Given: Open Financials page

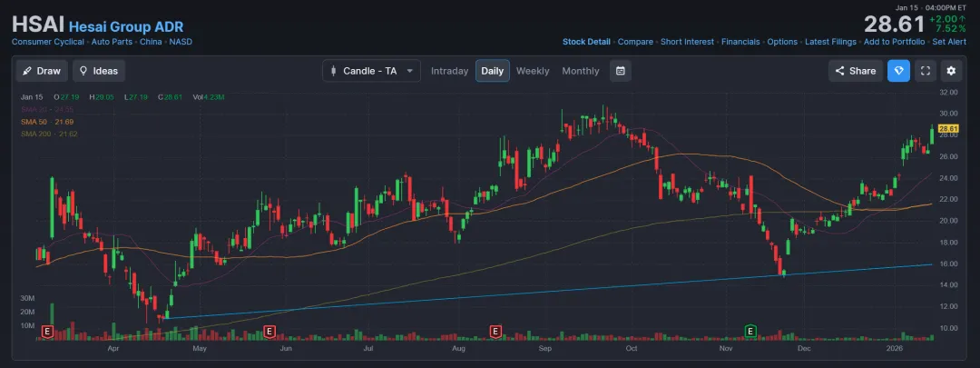Looking at the screenshot, I should (740, 42).
